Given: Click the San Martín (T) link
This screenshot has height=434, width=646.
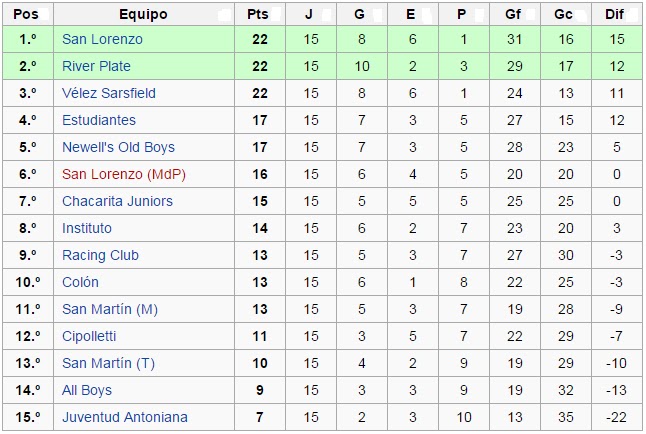Looking at the screenshot, I should pyautogui.click(x=108, y=363).
